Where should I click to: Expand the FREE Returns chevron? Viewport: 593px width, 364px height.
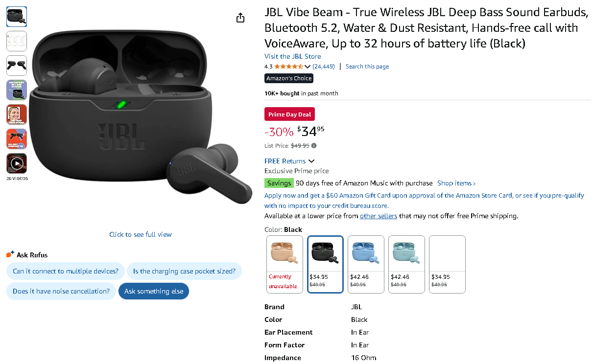click(311, 161)
